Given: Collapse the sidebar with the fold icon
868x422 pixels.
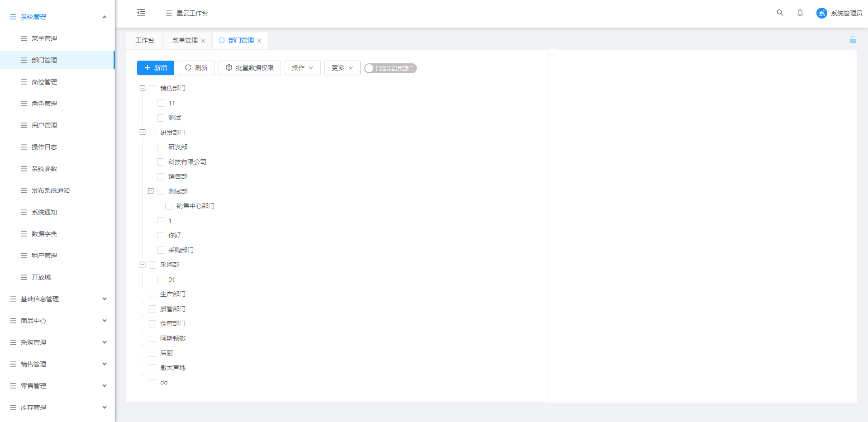Looking at the screenshot, I should 141,13.
